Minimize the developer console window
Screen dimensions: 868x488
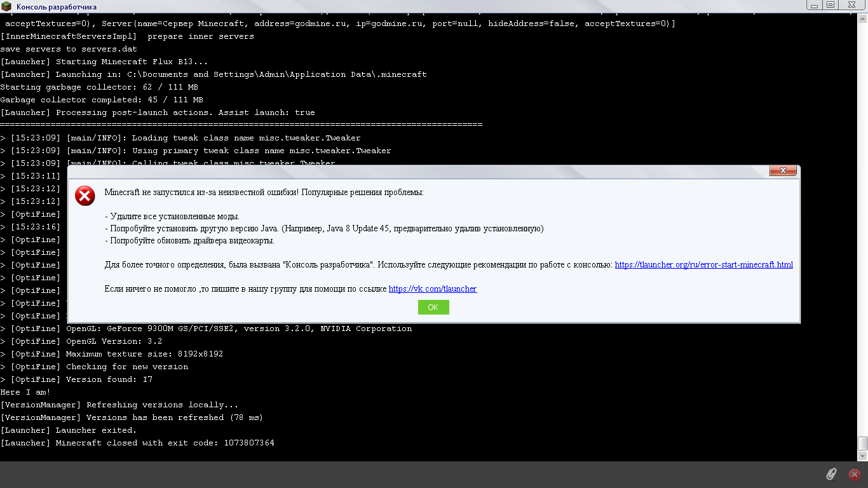pyautogui.click(x=815, y=4)
